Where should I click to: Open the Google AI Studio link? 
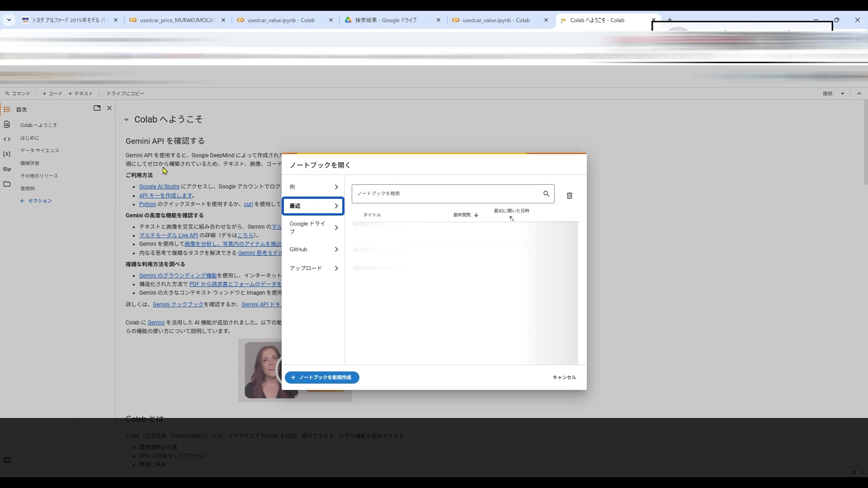pos(159,187)
